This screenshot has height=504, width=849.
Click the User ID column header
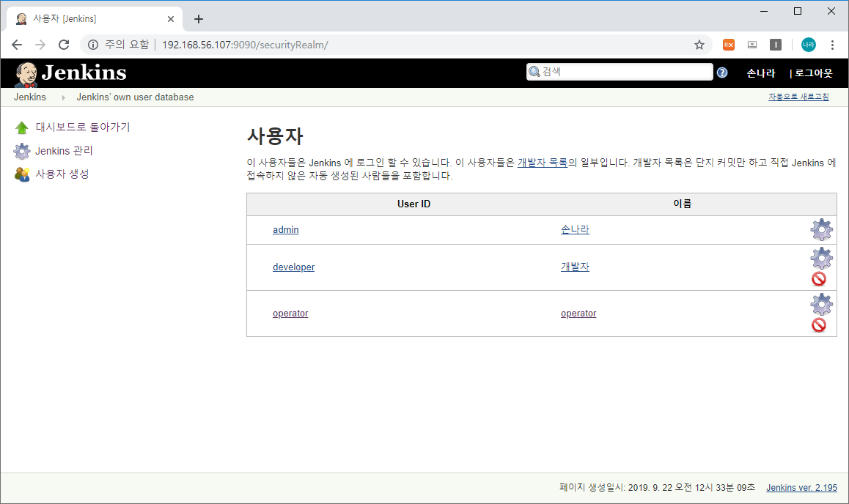pyautogui.click(x=414, y=204)
